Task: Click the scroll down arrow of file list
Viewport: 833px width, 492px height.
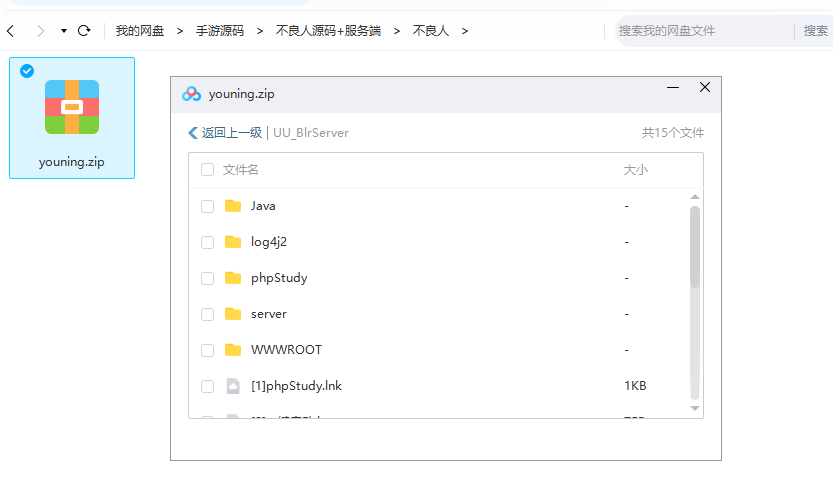Action: (694, 408)
